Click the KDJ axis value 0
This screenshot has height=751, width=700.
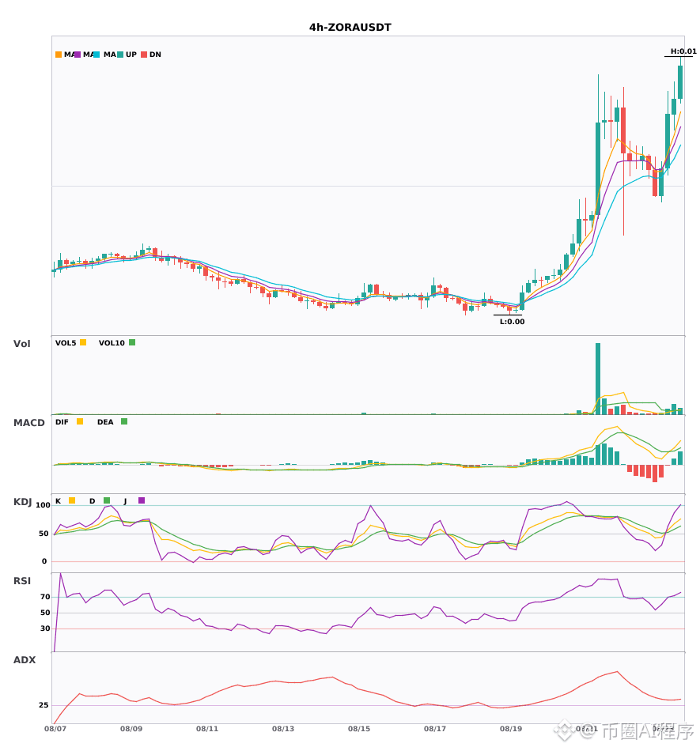[x=44, y=561]
